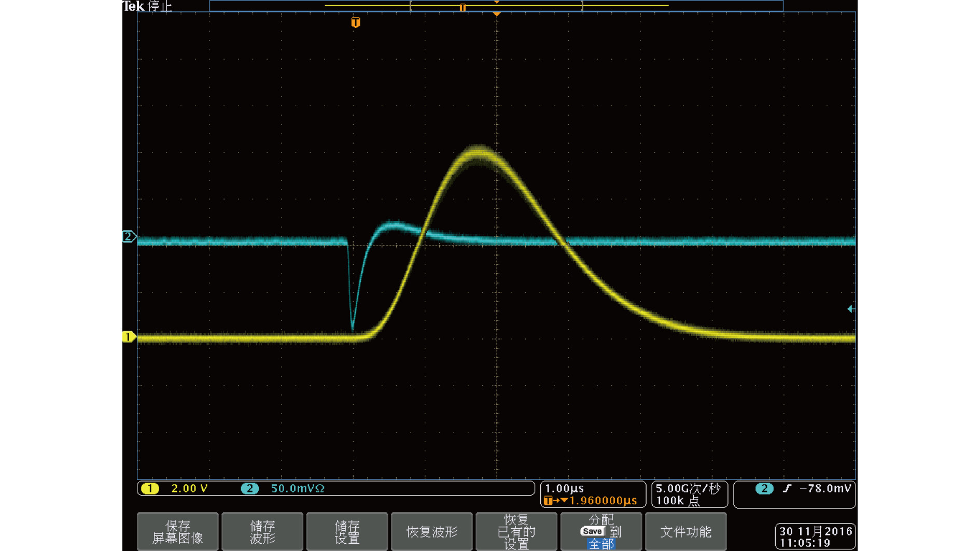Screen dimensions: 980x551
Task: Click the 1.00µs timebase readout
Action: click(565, 488)
